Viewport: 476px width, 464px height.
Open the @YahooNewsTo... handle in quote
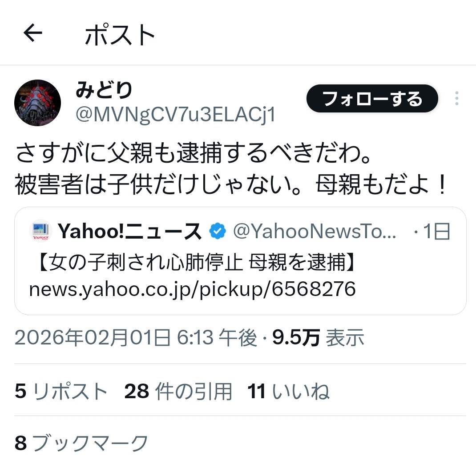315,232
